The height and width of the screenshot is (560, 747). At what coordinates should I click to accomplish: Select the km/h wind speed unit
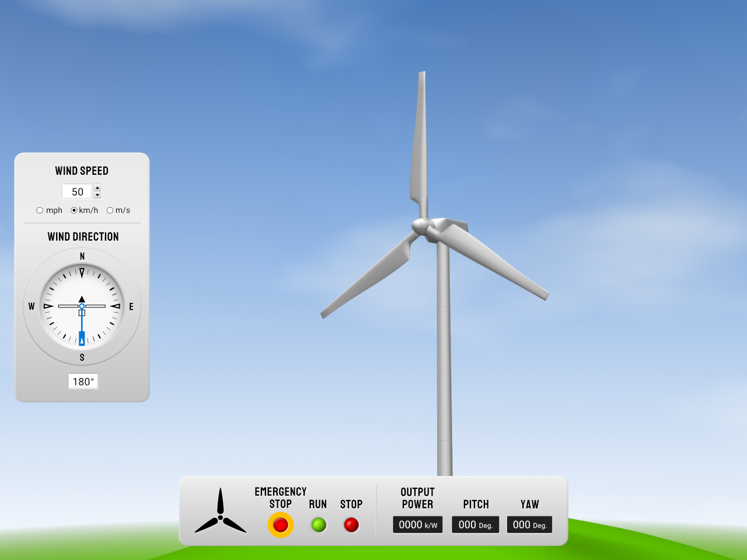click(74, 211)
